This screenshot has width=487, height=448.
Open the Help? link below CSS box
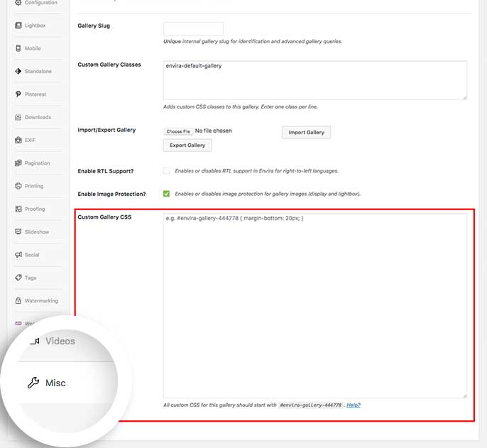click(353, 405)
